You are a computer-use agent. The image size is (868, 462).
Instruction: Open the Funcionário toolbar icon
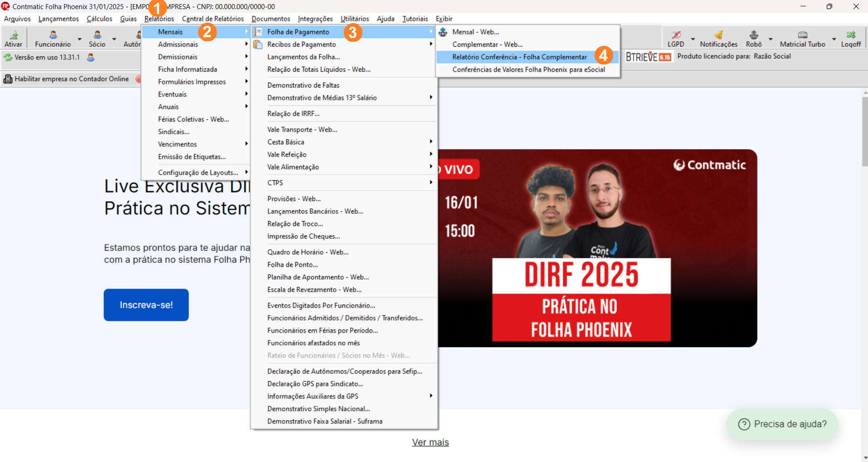53,35
